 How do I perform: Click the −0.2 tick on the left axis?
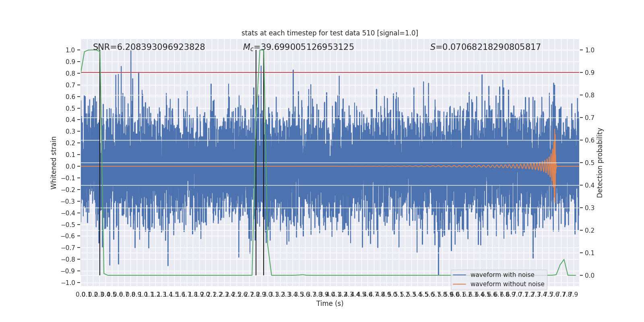pos(68,190)
